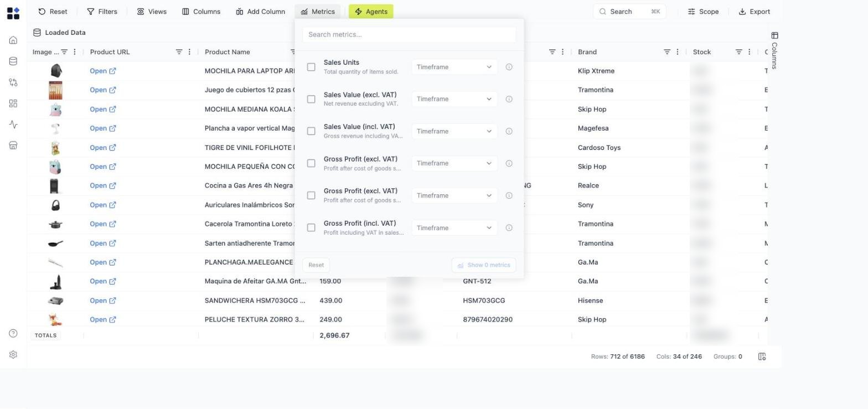Screen dimensions: 868x409
Task: Select the "Hisense" brand cell
Action: click(590, 301)
